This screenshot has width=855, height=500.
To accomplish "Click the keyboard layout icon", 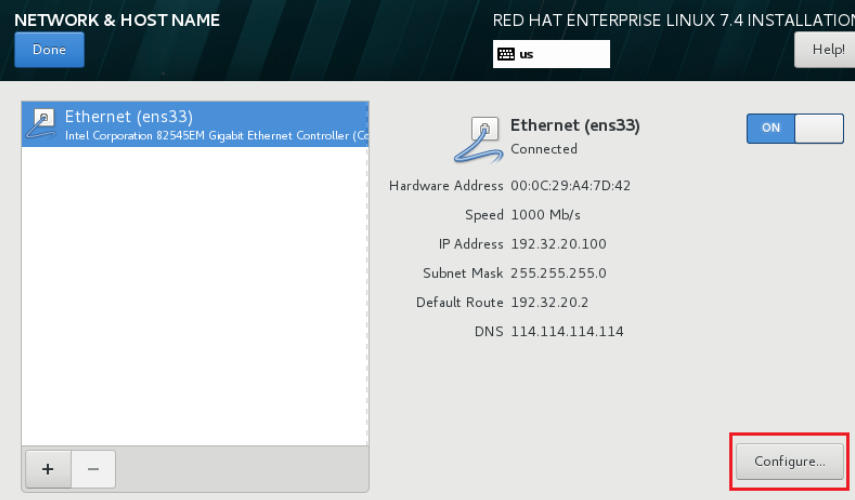I will click(x=506, y=54).
